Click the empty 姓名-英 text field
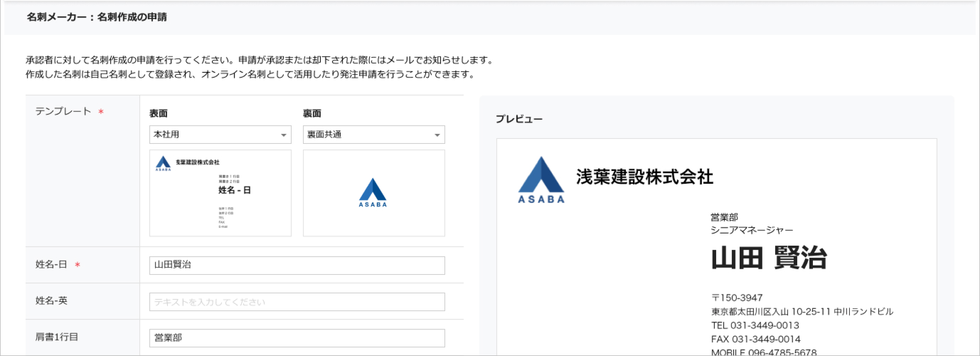The height and width of the screenshot is (356, 980). point(297,302)
